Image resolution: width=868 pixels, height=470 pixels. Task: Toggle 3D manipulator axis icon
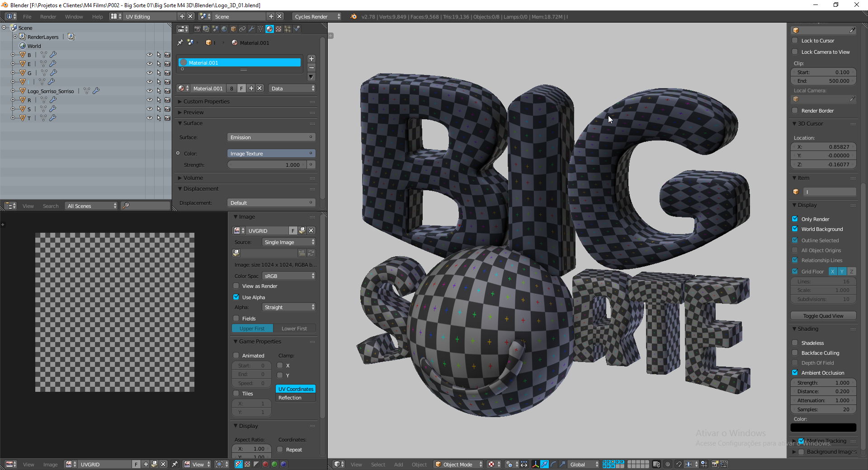(x=535, y=464)
